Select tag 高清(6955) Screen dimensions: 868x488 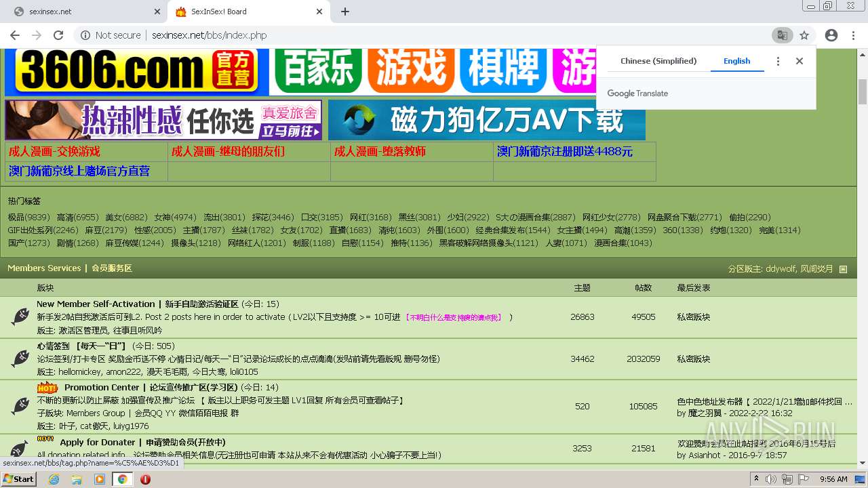click(77, 218)
